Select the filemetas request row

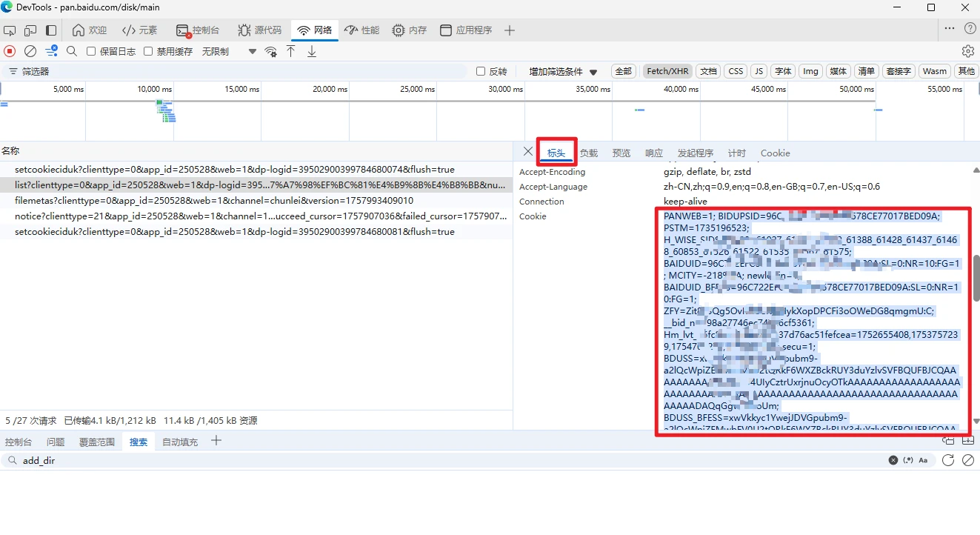tap(213, 201)
